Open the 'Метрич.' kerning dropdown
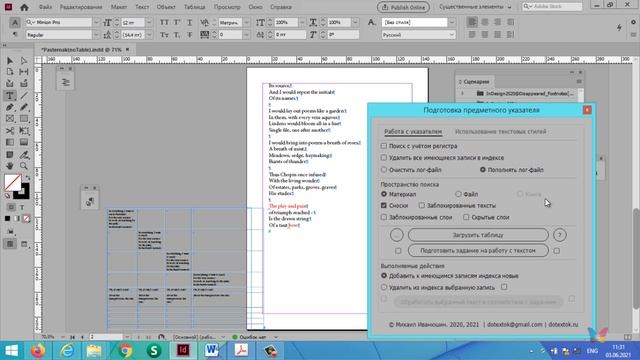The width and height of the screenshot is (640, 360). point(246,22)
